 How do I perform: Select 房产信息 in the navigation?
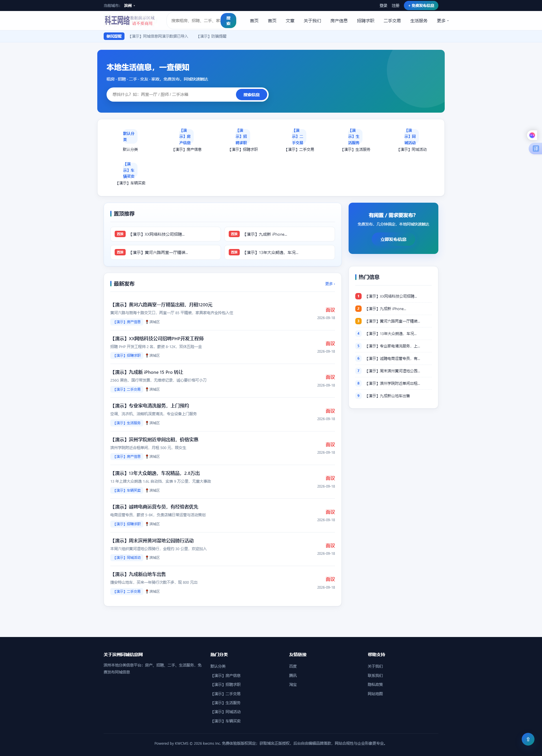click(339, 21)
